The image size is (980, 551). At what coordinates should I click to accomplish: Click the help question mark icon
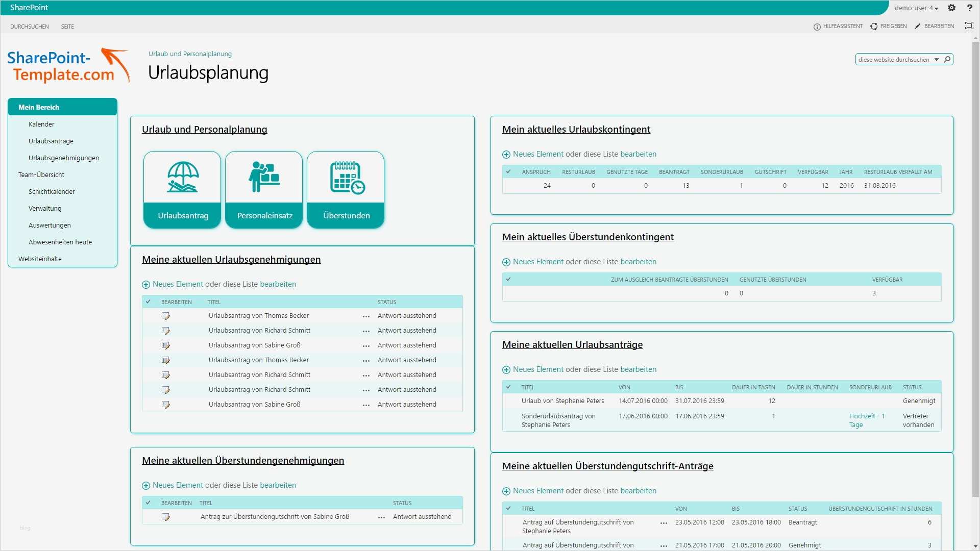click(969, 8)
